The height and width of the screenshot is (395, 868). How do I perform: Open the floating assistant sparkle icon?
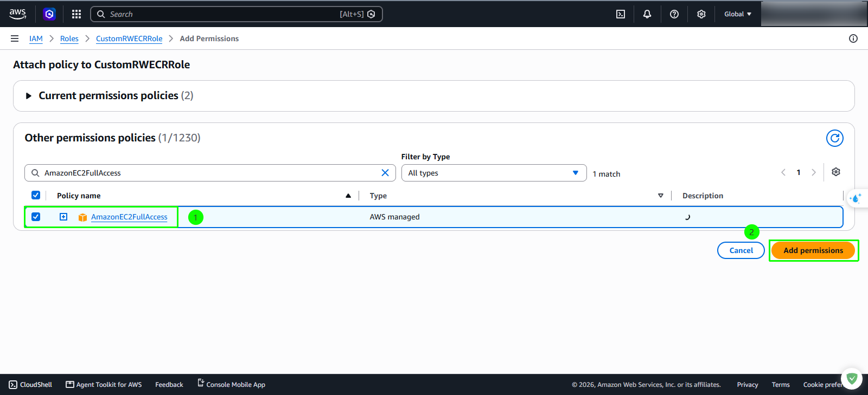tap(856, 198)
